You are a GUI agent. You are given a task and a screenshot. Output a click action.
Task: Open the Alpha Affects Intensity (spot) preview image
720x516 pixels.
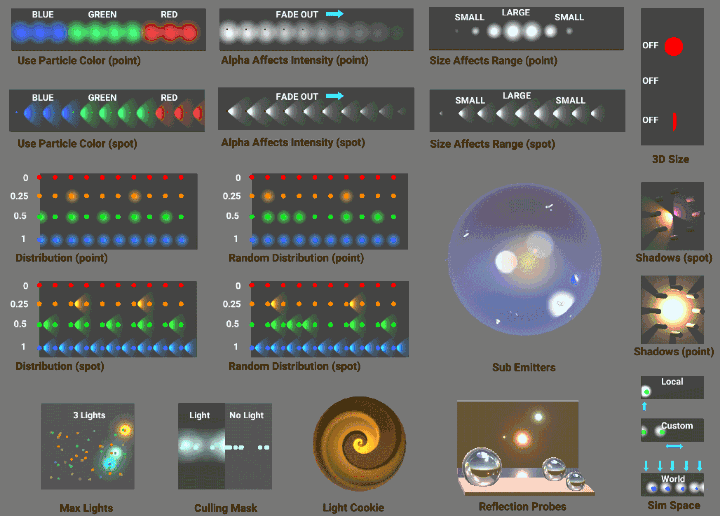pyautogui.click(x=316, y=109)
